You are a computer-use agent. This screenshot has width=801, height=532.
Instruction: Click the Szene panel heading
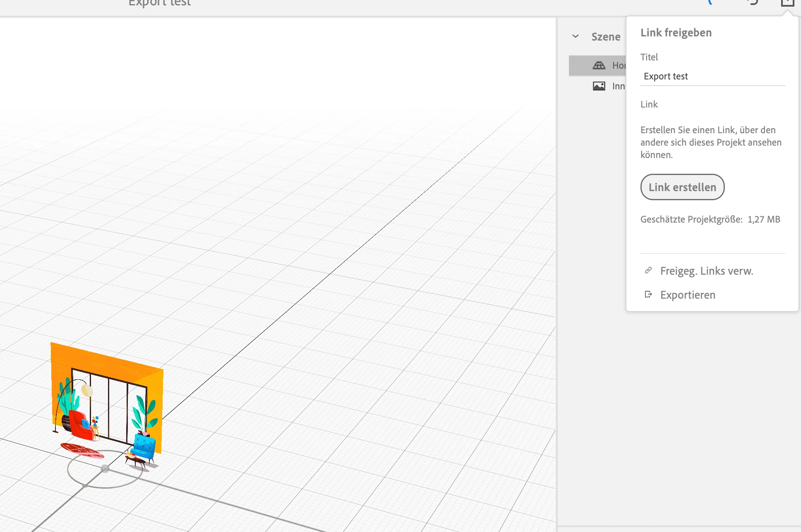(606, 37)
